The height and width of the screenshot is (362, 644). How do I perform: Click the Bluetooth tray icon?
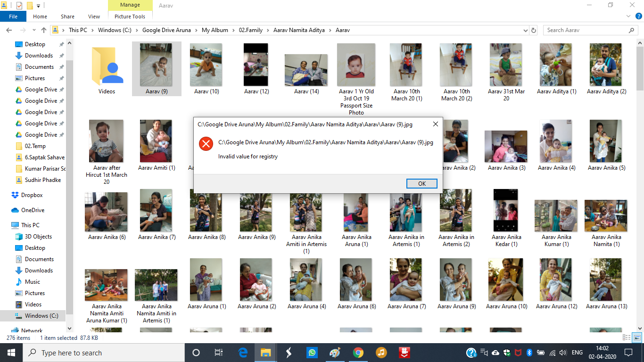529,353
